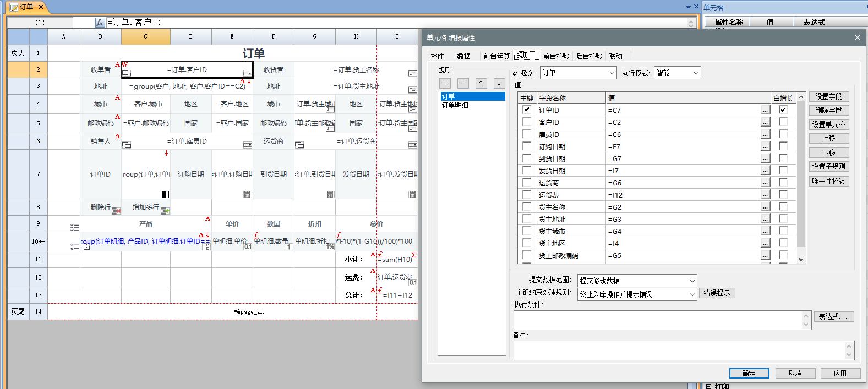Screen dimensions: 868x389
Task: Click the 设置字段 button
Action: pyautogui.click(x=828, y=96)
